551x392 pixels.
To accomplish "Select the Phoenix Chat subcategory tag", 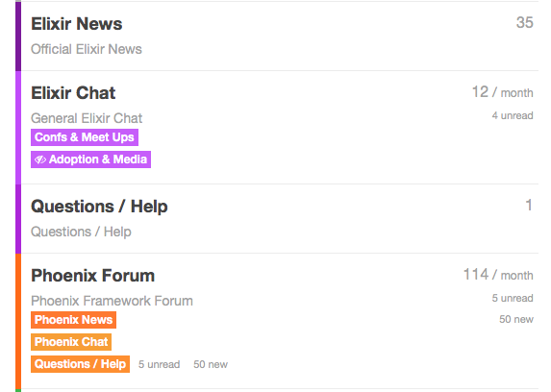I will (x=71, y=342).
